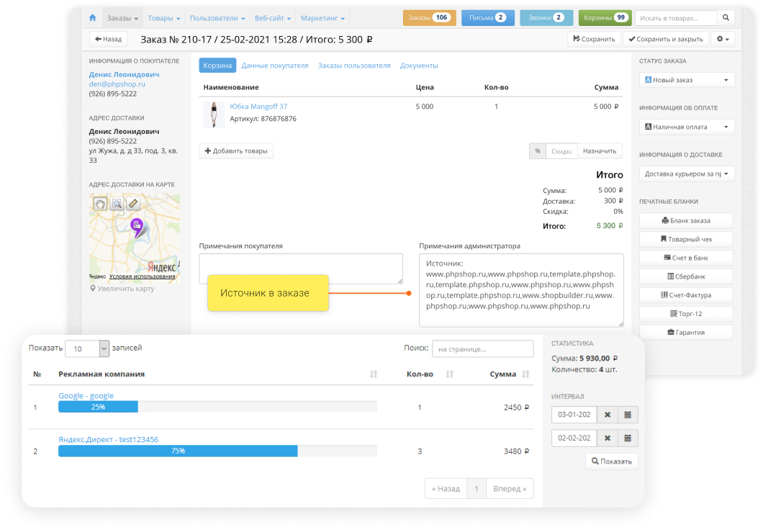The width and height of the screenshot is (763, 532).
Task: Click the Условия использования map link
Action: [142, 276]
